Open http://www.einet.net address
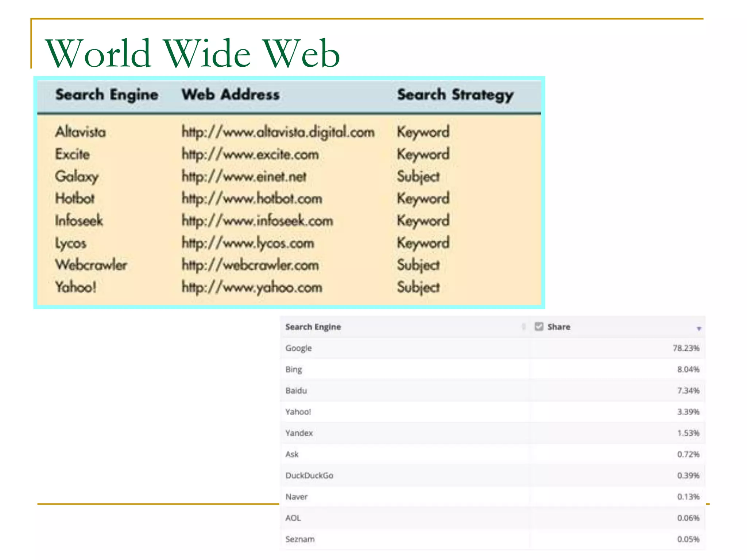 (x=244, y=176)
